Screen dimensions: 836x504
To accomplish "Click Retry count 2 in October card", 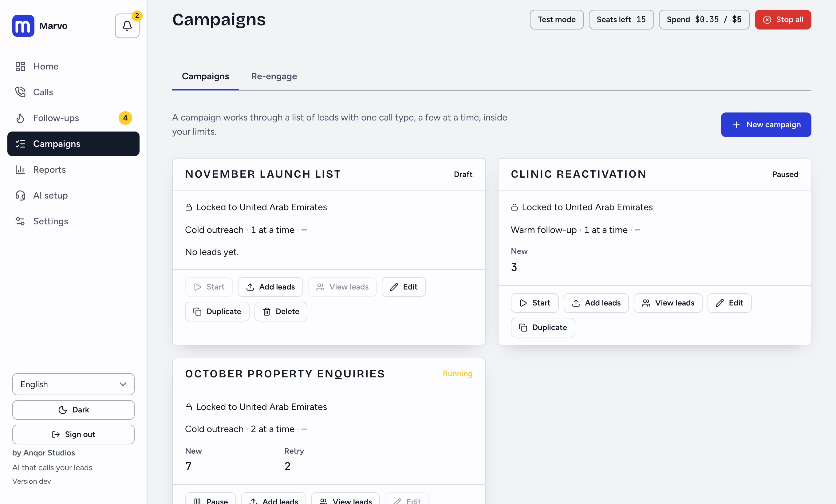I will pos(287,466).
